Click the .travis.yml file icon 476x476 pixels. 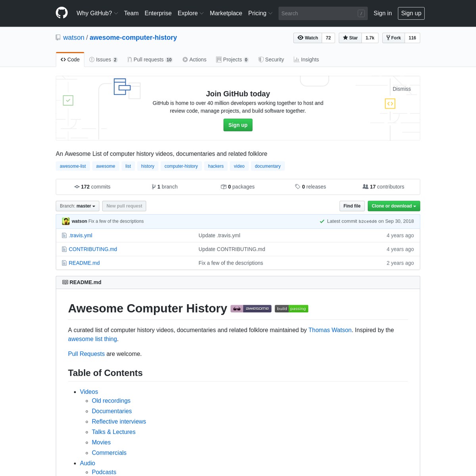(x=64, y=236)
